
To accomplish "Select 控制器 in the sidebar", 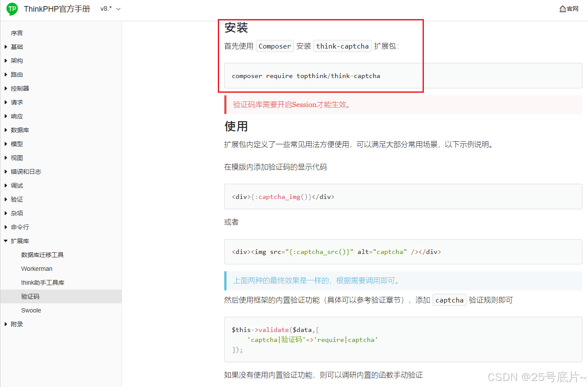I will [x=20, y=88].
